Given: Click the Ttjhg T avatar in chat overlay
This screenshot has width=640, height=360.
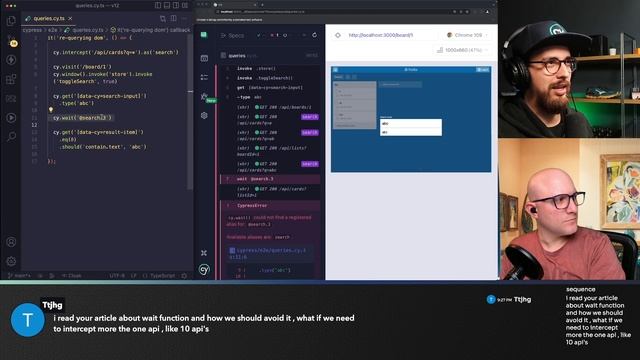Looking at the screenshot, I should (27, 320).
